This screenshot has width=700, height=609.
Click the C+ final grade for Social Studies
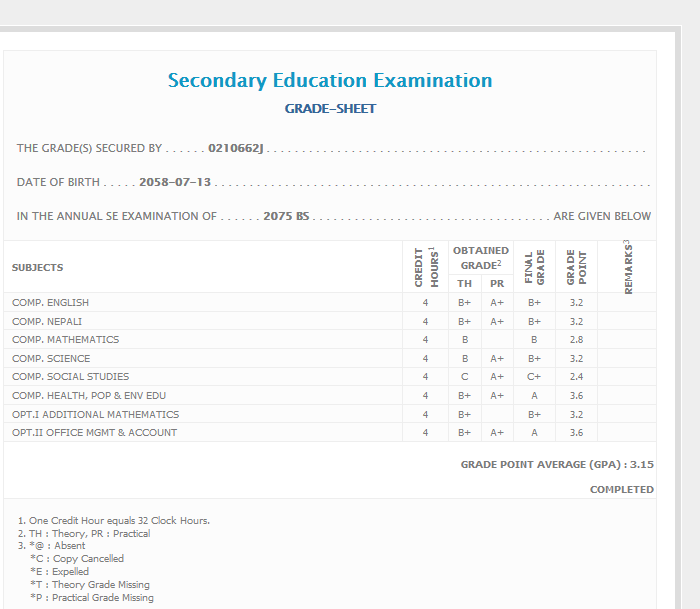(535, 377)
